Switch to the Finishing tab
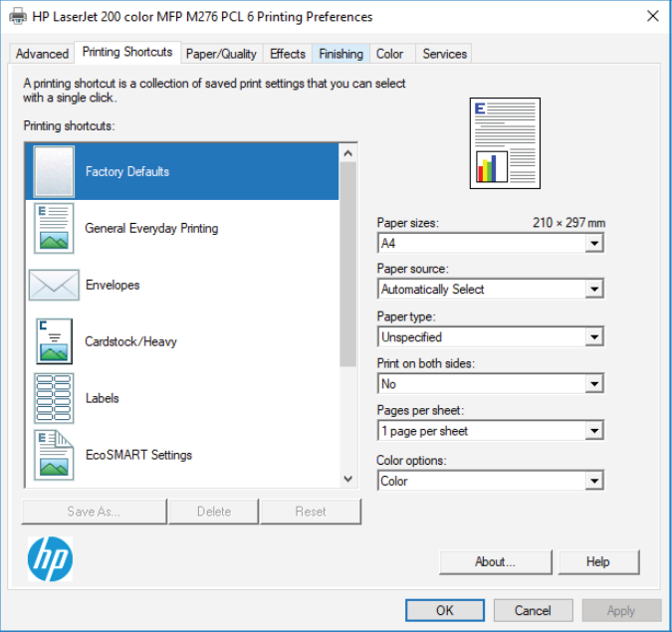The height and width of the screenshot is (632, 672). [341, 54]
